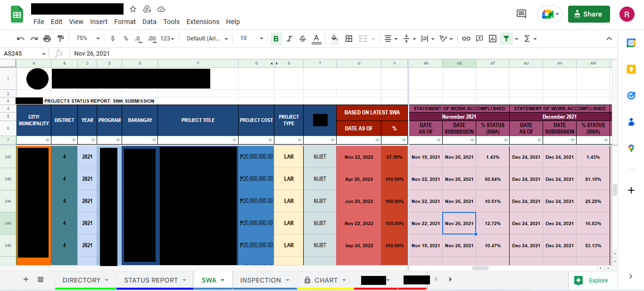Open the filter views dropdown arrow
The width and height of the screenshot is (644, 291).
517,39
